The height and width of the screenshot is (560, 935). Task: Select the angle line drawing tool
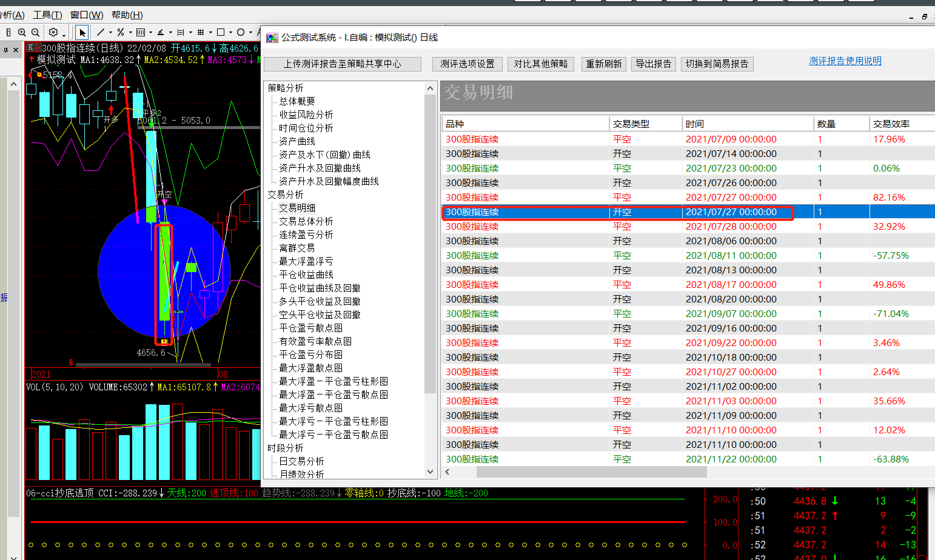[x=161, y=32]
